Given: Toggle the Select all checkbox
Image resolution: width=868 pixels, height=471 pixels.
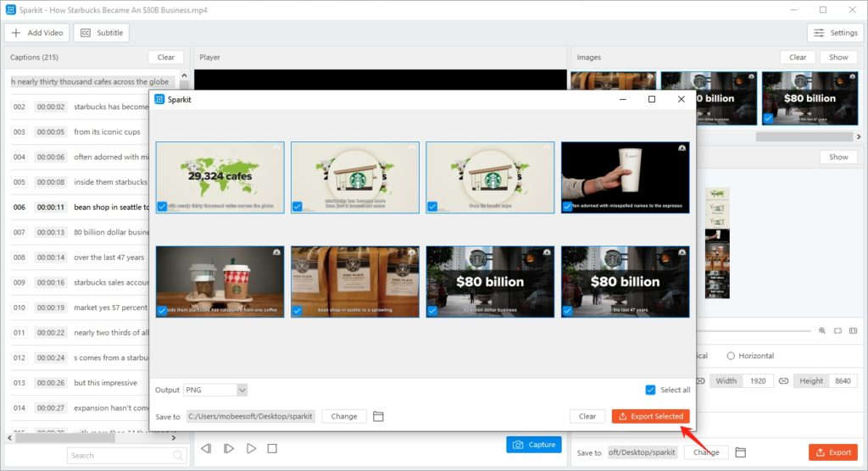Looking at the screenshot, I should coord(650,390).
